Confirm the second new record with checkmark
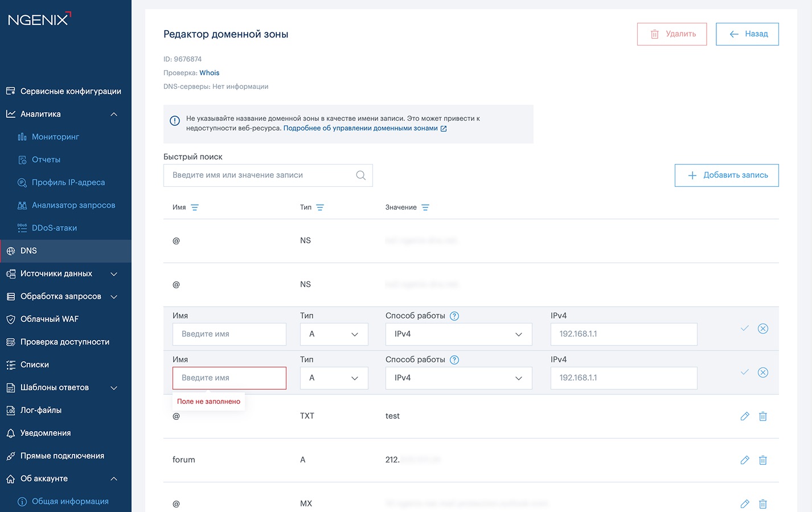812x512 pixels. [x=744, y=372]
